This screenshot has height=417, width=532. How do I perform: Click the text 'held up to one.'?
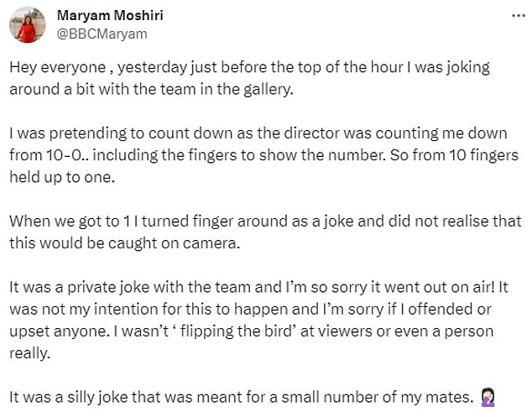pos(62,177)
